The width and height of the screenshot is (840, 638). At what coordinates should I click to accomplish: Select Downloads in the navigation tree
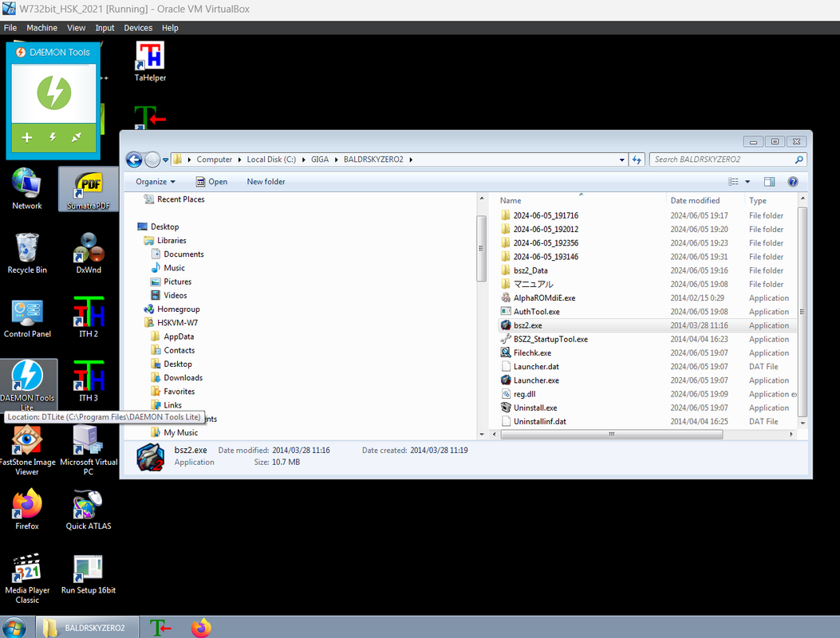pos(183,378)
